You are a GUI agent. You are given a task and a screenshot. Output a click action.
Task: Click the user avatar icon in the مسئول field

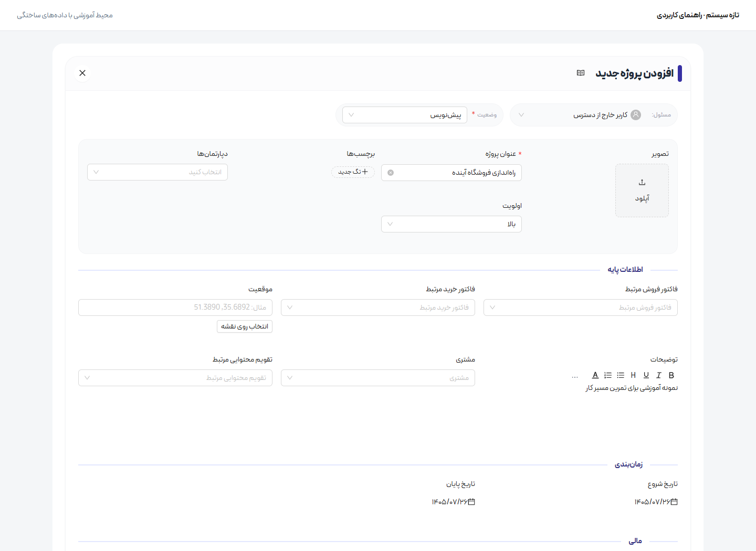tap(636, 115)
